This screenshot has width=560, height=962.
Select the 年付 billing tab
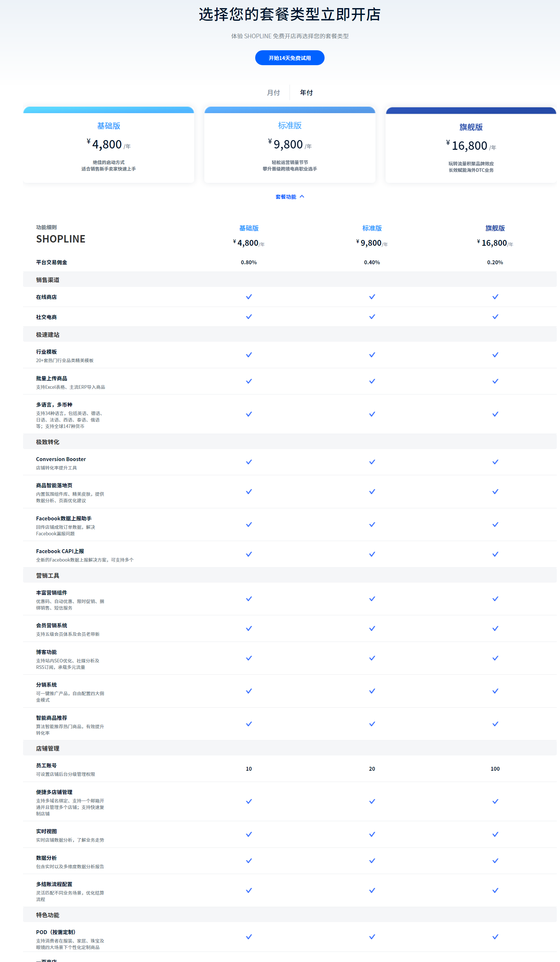[x=306, y=92]
